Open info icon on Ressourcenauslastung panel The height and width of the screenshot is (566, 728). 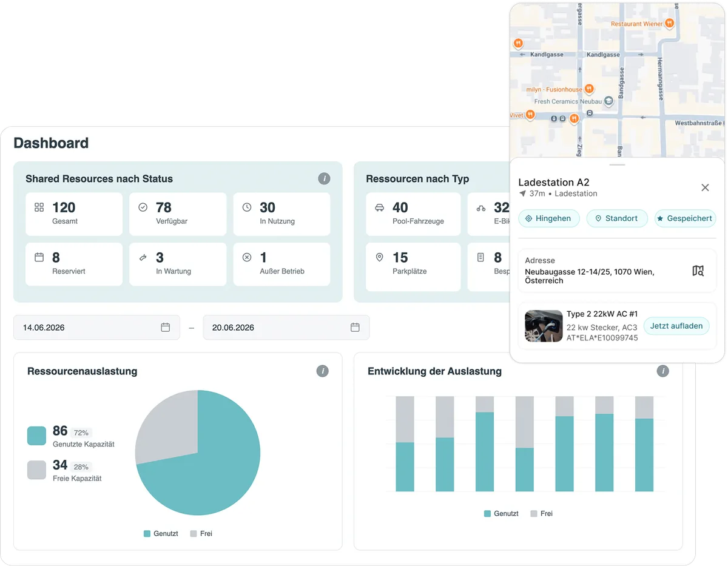point(323,371)
